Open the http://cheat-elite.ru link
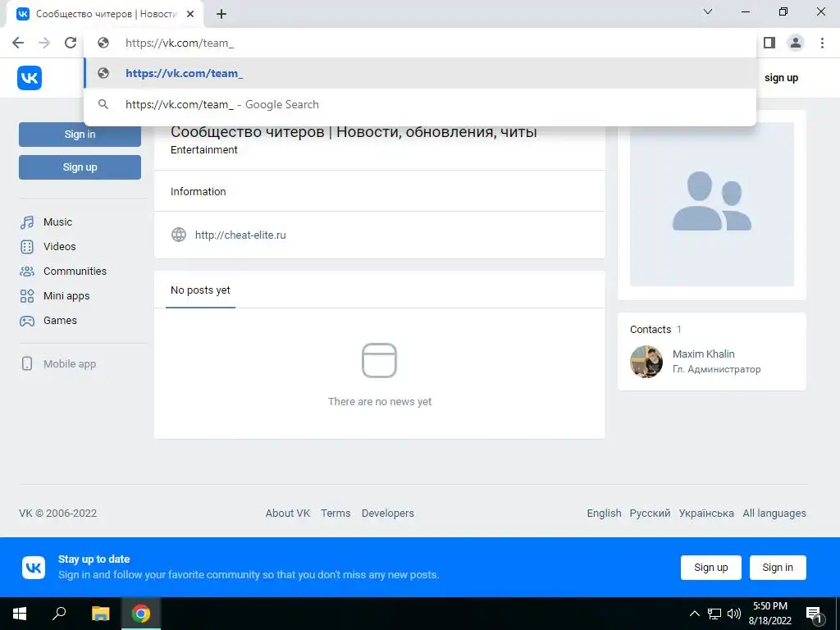The height and width of the screenshot is (630, 840). tap(240, 235)
